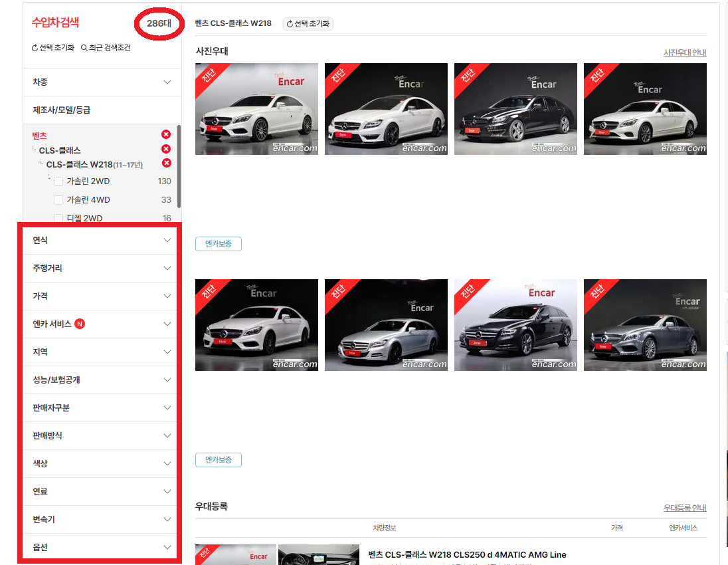Click the 사진우대 section heading
This screenshot has height=565, width=728.
(212, 51)
